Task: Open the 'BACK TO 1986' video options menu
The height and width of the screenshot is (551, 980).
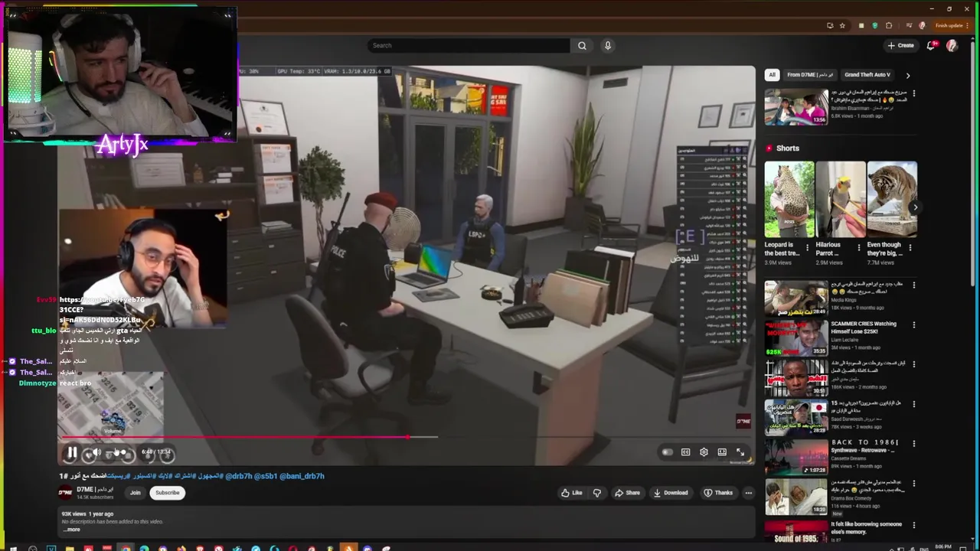Action: click(913, 443)
